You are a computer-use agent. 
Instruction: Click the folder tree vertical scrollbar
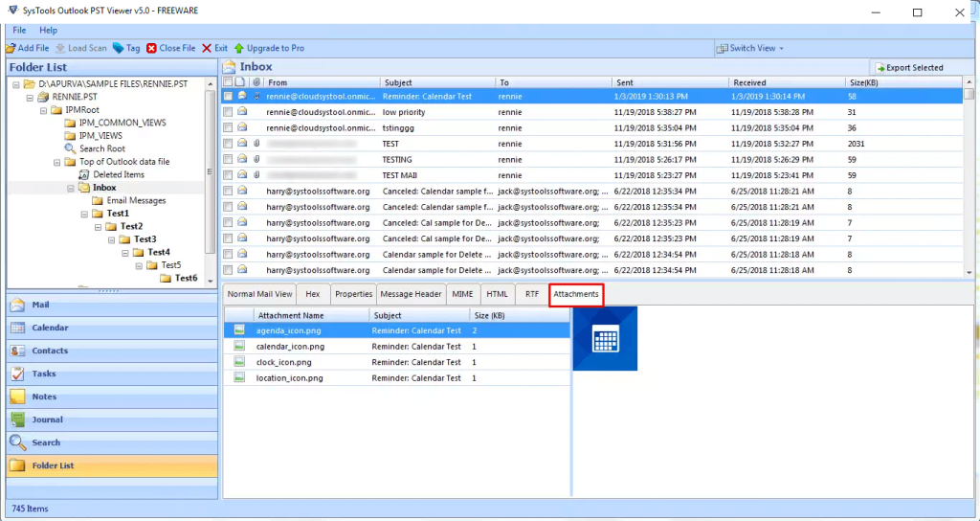(x=210, y=182)
